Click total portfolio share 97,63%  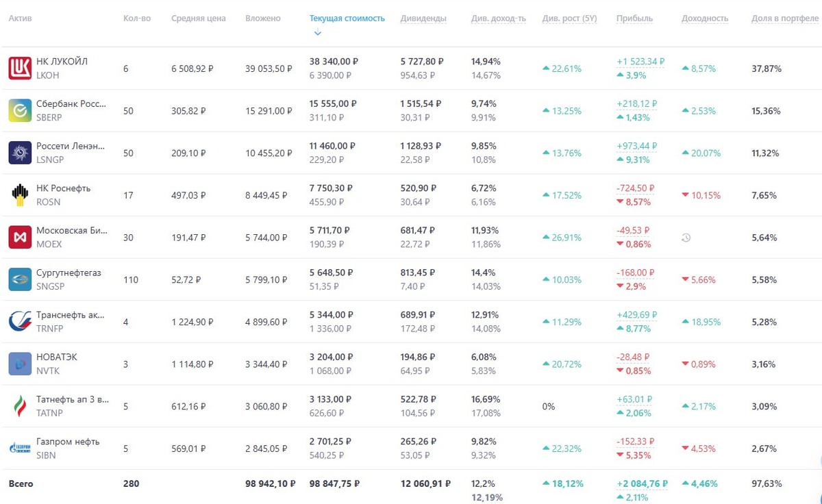[767, 483]
